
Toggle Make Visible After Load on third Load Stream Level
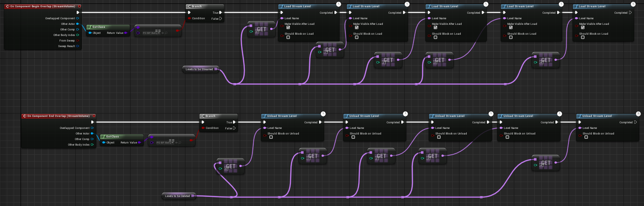(x=435, y=28)
